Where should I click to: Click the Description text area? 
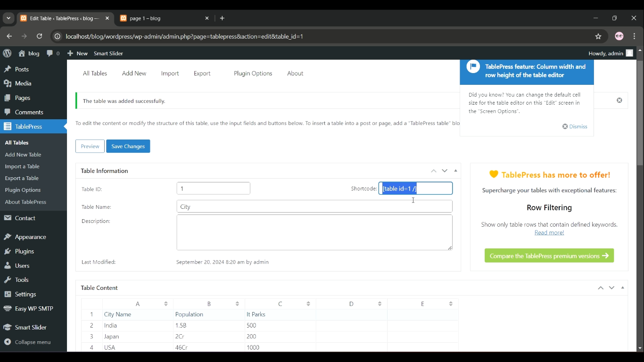point(314,232)
